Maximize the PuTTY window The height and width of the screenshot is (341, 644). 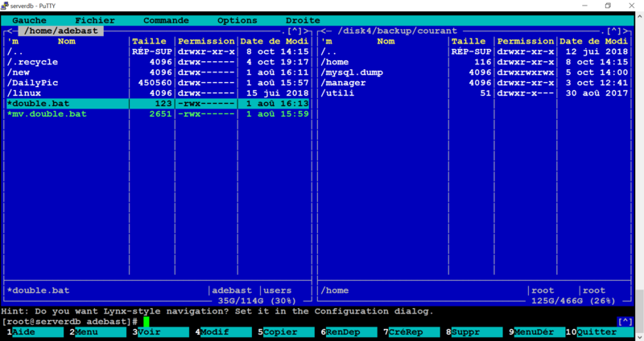pyautogui.click(x=608, y=6)
